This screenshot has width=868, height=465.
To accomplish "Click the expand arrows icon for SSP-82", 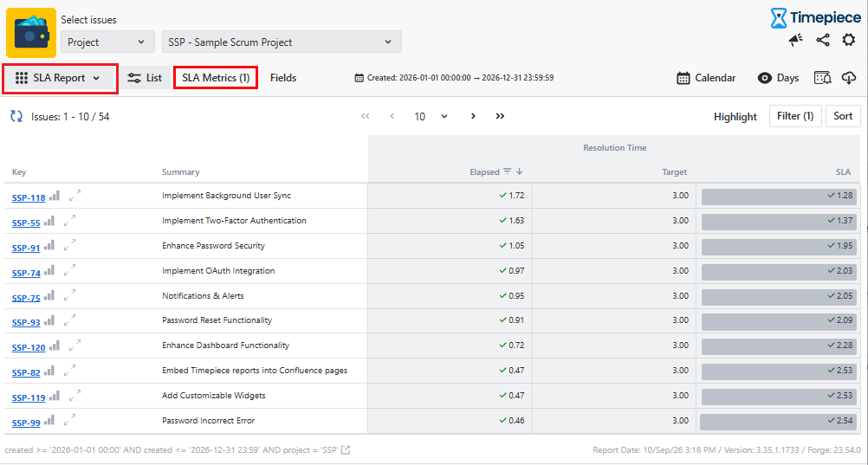I will point(70,371).
